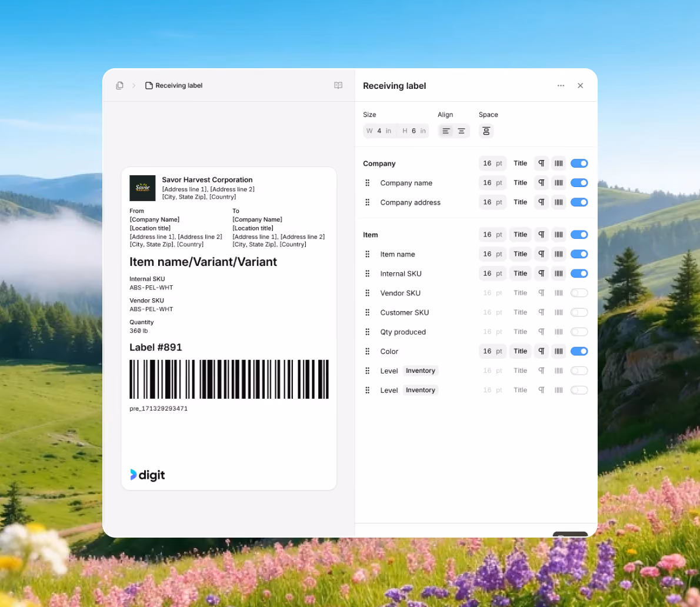This screenshot has width=700, height=607.
Task: Disable the Company address toggle
Action: pyautogui.click(x=579, y=202)
